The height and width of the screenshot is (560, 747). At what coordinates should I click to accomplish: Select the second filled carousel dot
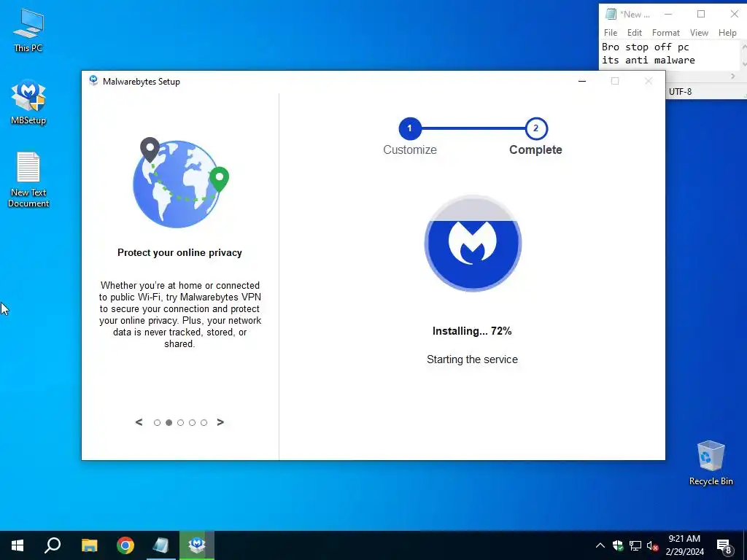point(169,423)
